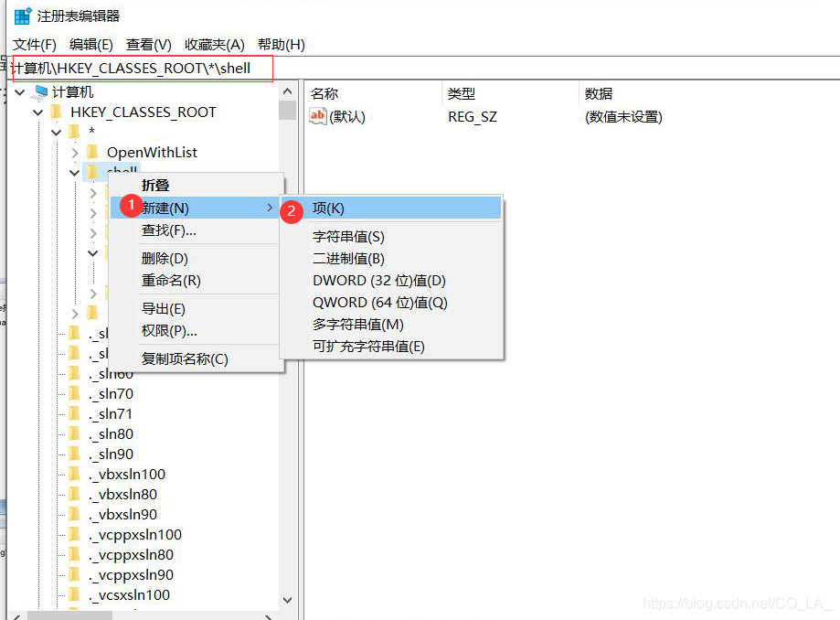The height and width of the screenshot is (620, 840).
Task: Select the ._sln70 tree item
Action: (x=111, y=394)
